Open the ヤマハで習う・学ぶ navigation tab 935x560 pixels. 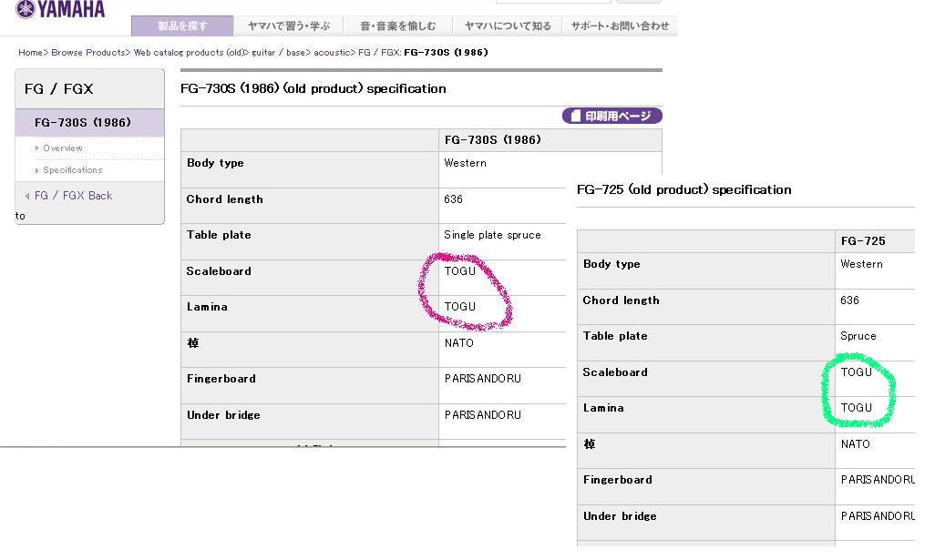pyautogui.click(x=289, y=25)
